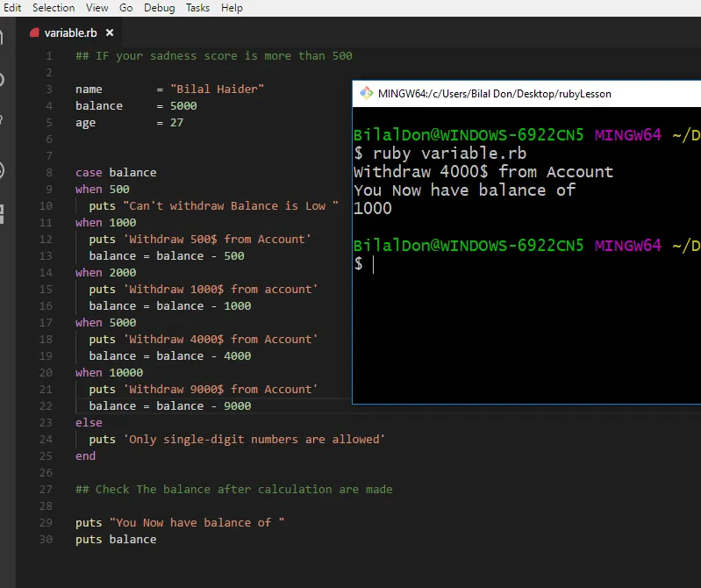Click the terminal output 'You Now have balance of'
Image resolution: width=701 pixels, height=588 pixels.
click(464, 190)
